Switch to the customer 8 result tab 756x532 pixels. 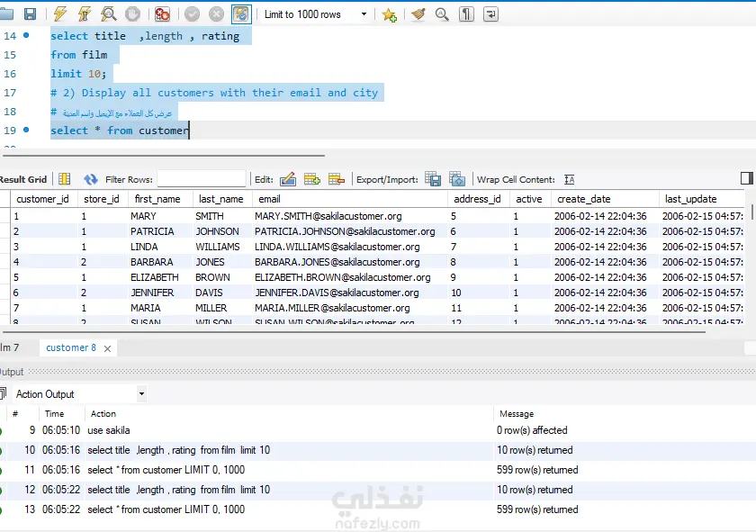click(69, 347)
